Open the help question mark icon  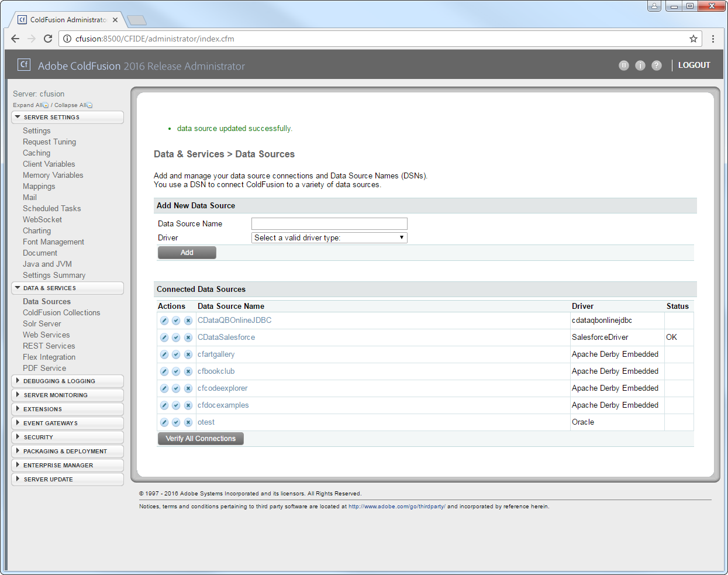[x=657, y=66]
